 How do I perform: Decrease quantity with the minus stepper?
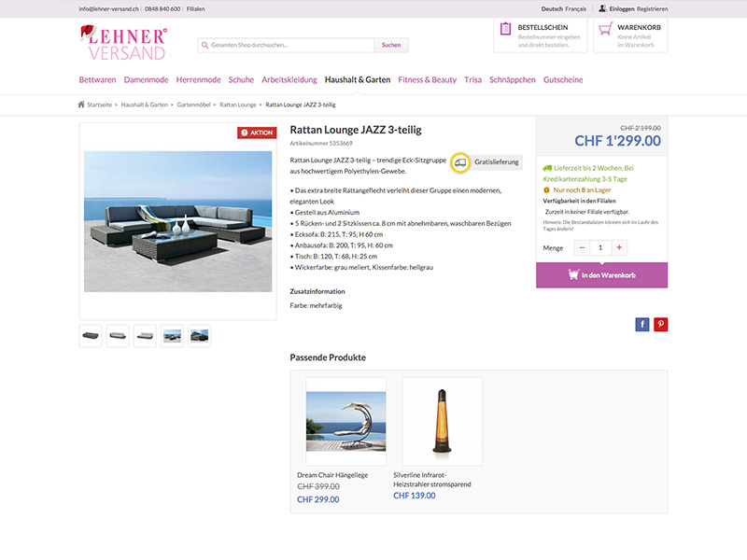tap(582, 246)
